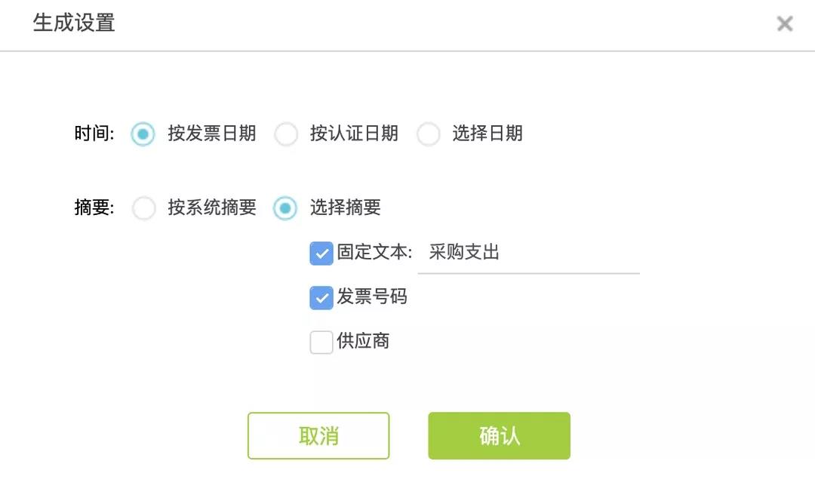Screen dimensions: 815x504
Task: Select the 选择日期 radio button
Action: [429, 134]
